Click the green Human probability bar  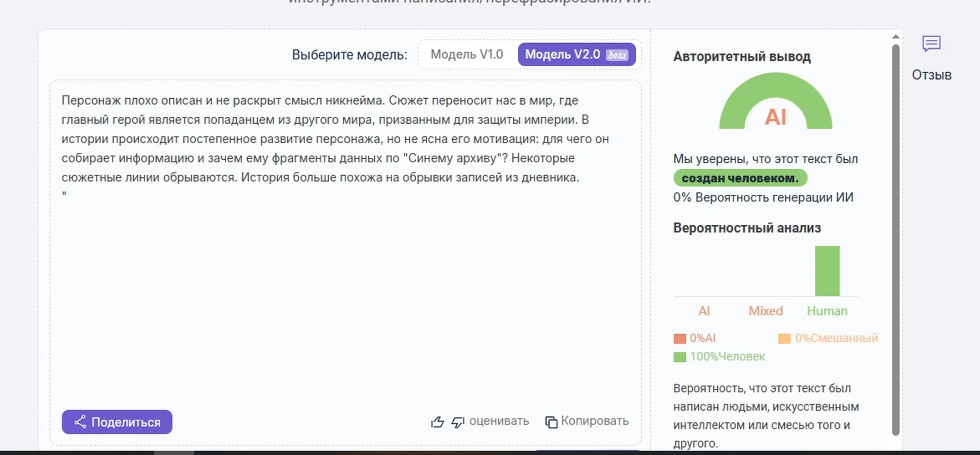(x=827, y=271)
